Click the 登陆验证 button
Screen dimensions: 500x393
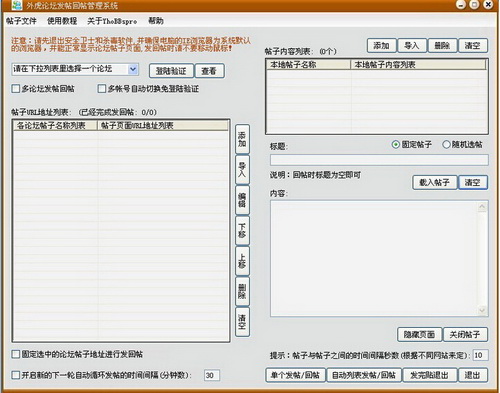coord(171,71)
